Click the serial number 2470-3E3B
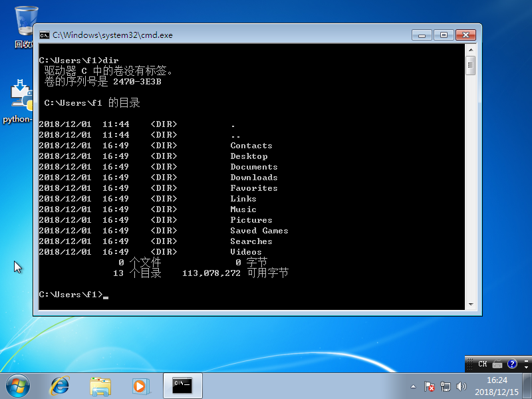 coord(137,82)
